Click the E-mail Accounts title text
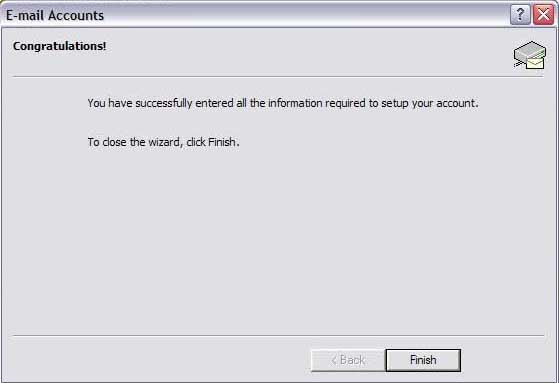 coord(55,15)
